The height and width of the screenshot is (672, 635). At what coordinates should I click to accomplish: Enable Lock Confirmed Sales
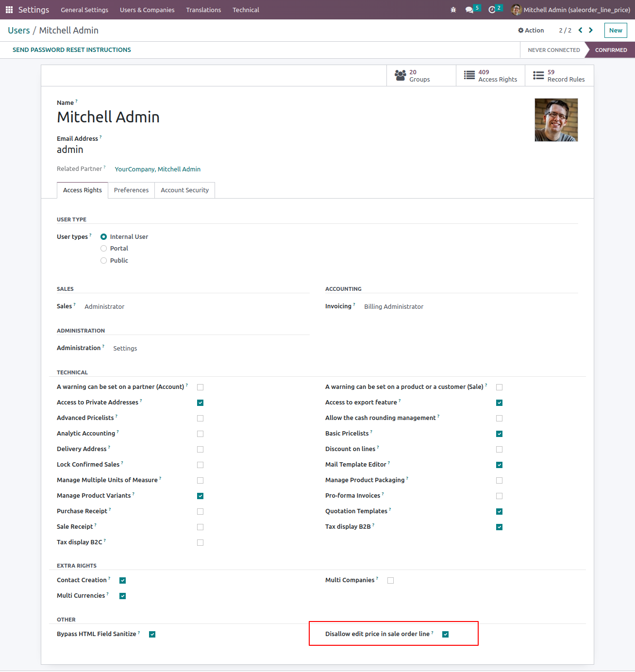coord(201,465)
